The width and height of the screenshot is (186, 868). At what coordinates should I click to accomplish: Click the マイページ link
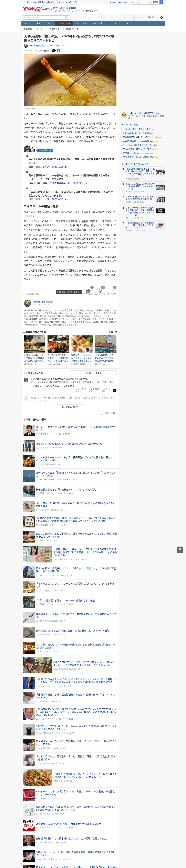click(x=139, y=18)
